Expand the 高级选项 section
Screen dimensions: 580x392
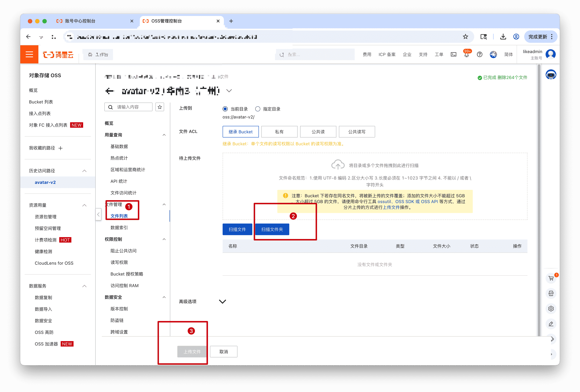(222, 301)
